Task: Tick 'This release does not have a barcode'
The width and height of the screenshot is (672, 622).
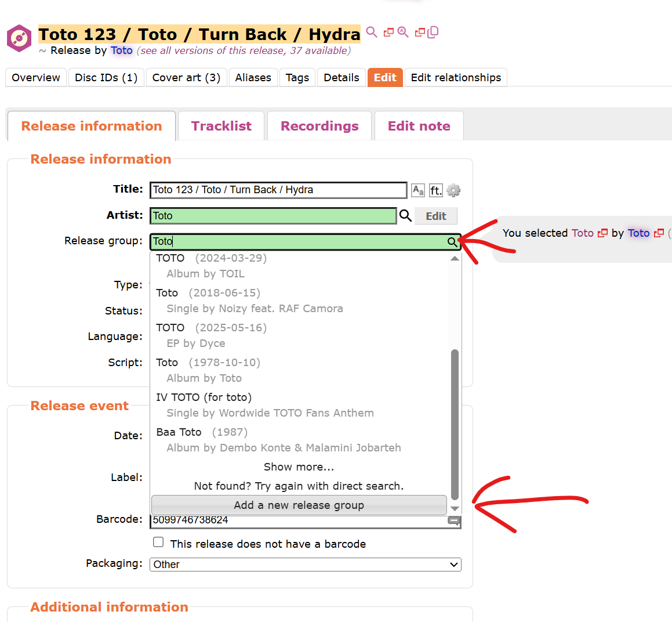Action: 158,542
